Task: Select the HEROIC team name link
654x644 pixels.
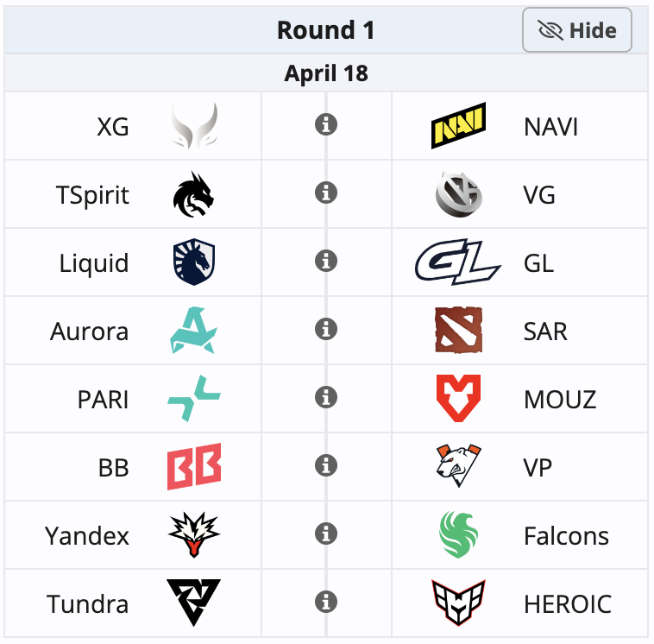Action: coord(567,604)
